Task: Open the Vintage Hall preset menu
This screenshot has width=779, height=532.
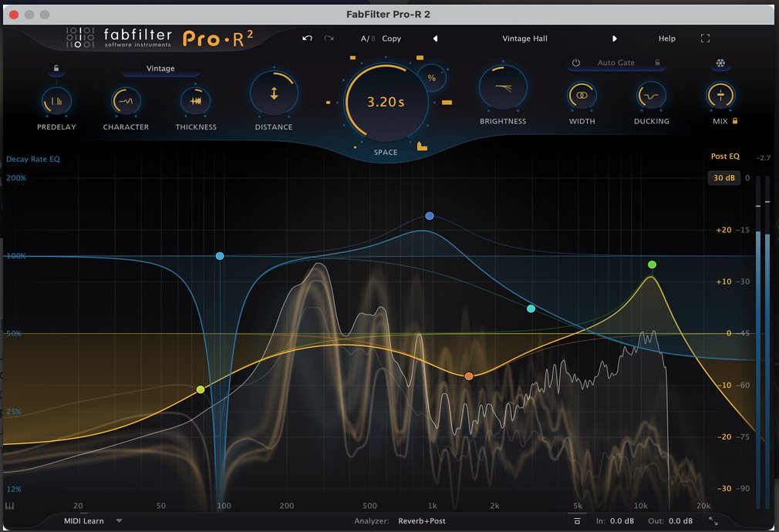Action: tap(524, 39)
